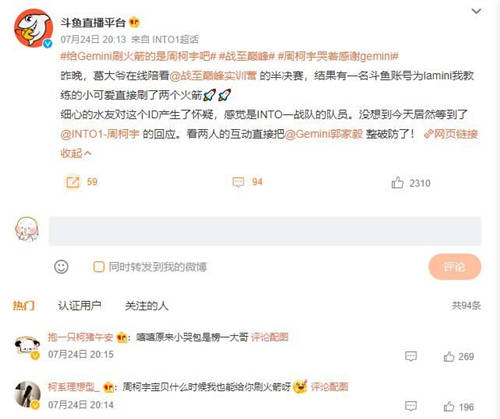Click the repost icon showing 59
Image resolution: width=500 pixels, height=419 pixels.
73,182
